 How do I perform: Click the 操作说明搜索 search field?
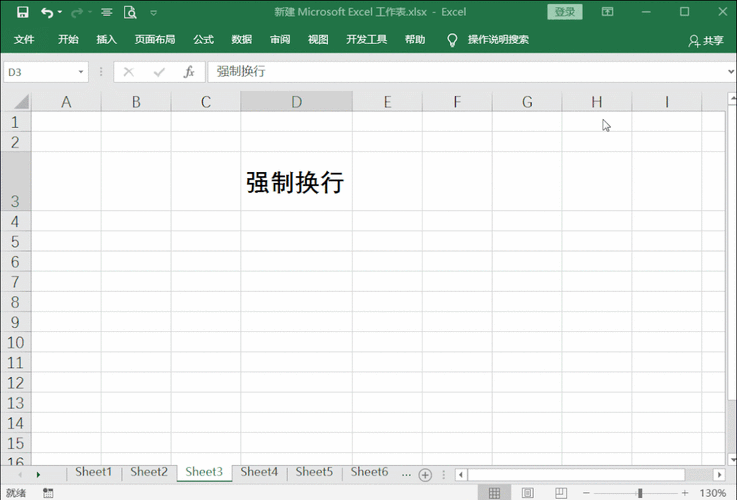tap(498, 39)
